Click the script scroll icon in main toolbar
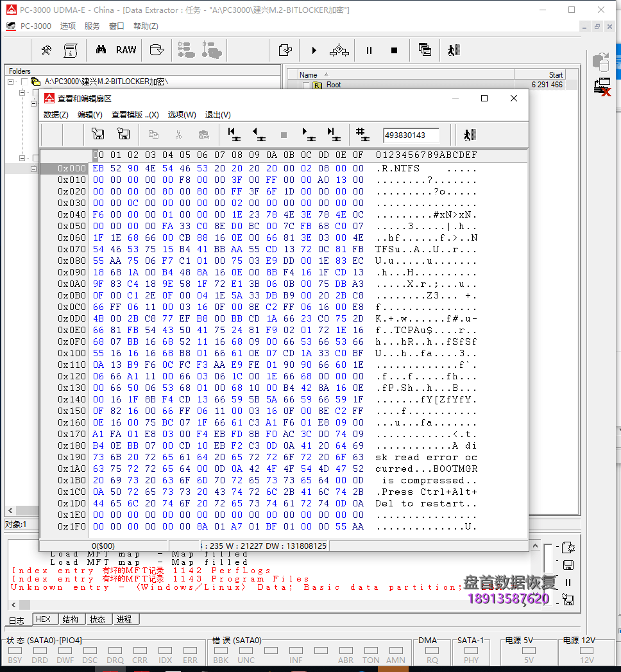Image resolution: width=621 pixels, height=672 pixels. tap(70, 50)
